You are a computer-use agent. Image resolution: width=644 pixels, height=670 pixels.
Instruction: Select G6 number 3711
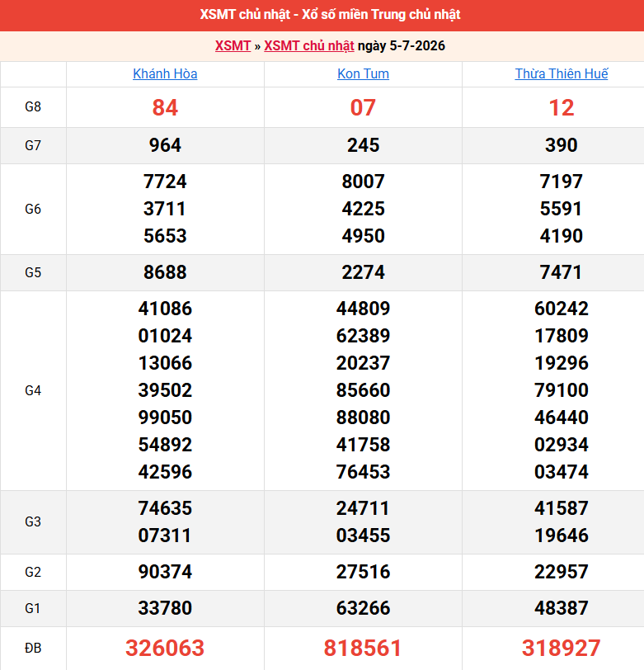(x=165, y=209)
